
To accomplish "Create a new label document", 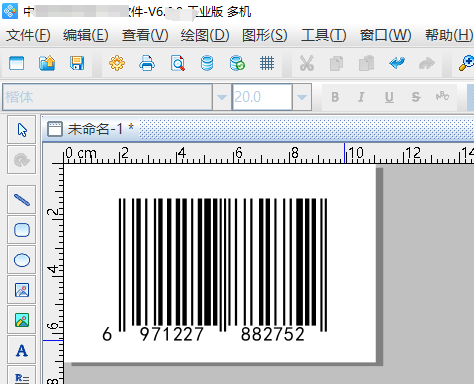I will click(17, 63).
